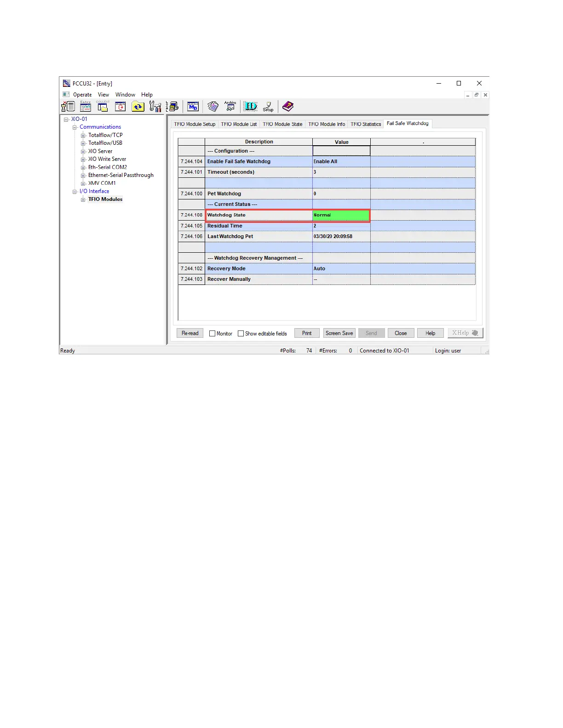The width and height of the screenshot is (563, 728).
Task: Expand the XMV COM1 node
Action: (83, 183)
